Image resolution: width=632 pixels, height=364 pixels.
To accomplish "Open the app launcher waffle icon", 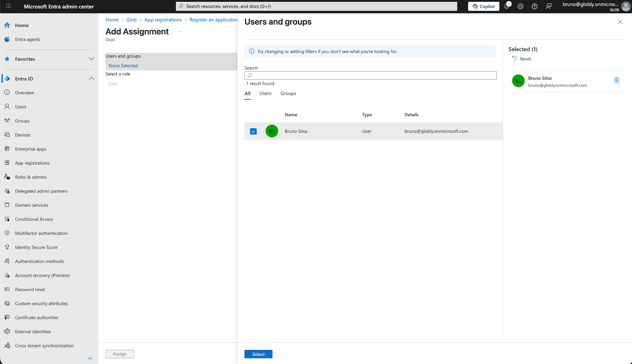I will pyautogui.click(x=8, y=6).
